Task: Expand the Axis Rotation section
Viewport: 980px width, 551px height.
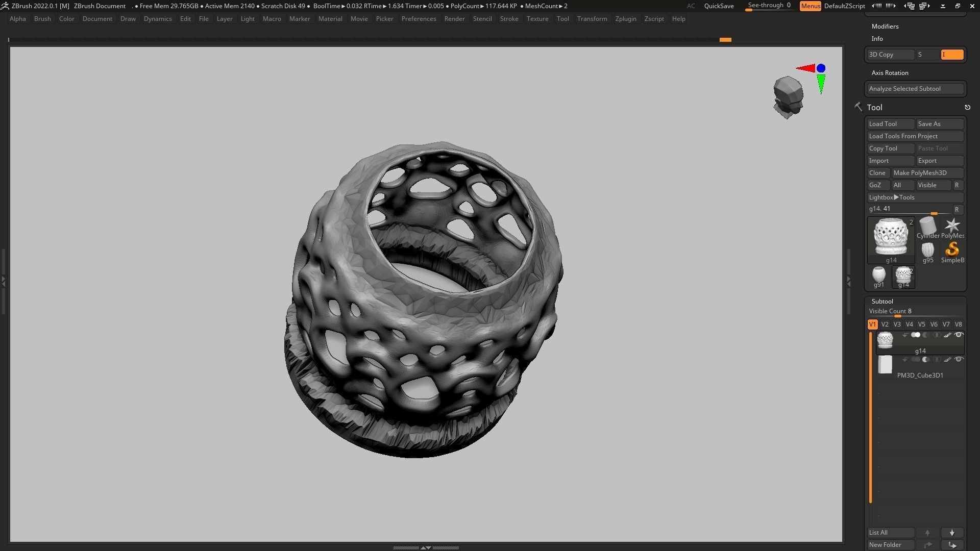Action: pos(890,73)
